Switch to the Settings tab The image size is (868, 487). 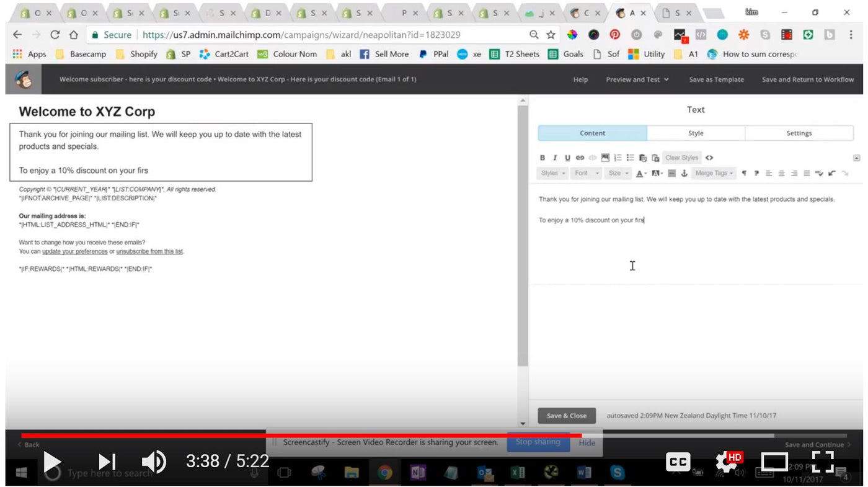coord(799,133)
